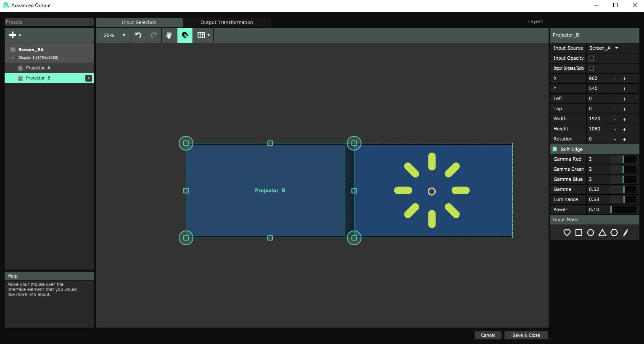Viewport: 644px width, 344px height.
Task: Open the 20% zoom level dropdown
Action: coord(115,35)
